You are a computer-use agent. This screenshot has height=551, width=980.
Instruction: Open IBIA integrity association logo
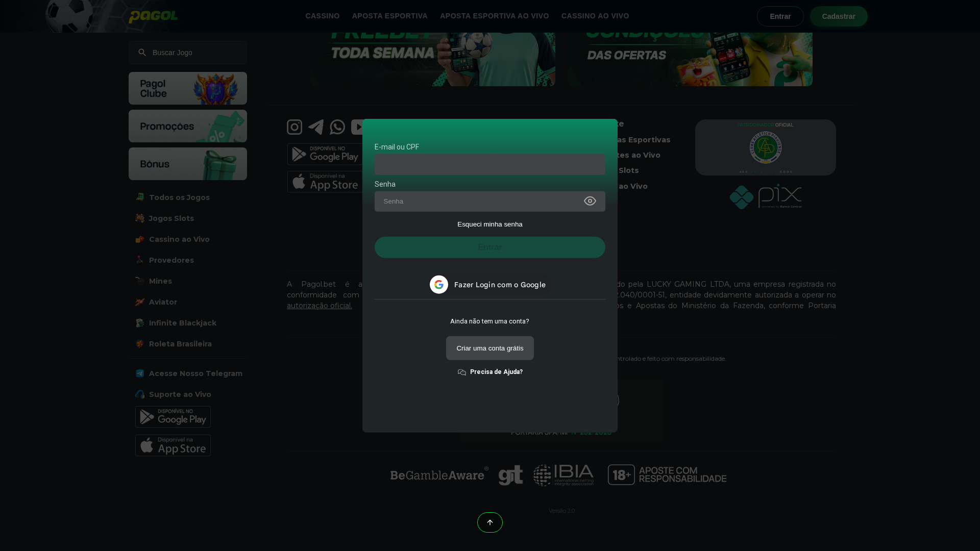[x=563, y=475]
